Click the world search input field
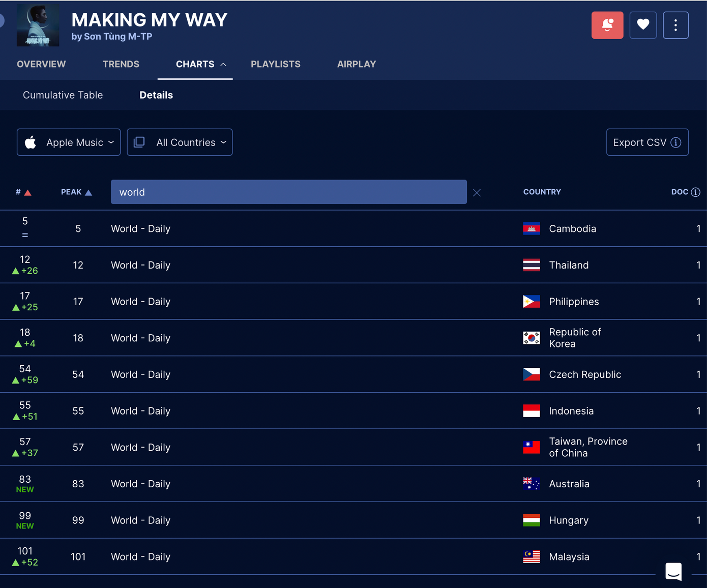This screenshot has width=707, height=588. pos(288,192)
